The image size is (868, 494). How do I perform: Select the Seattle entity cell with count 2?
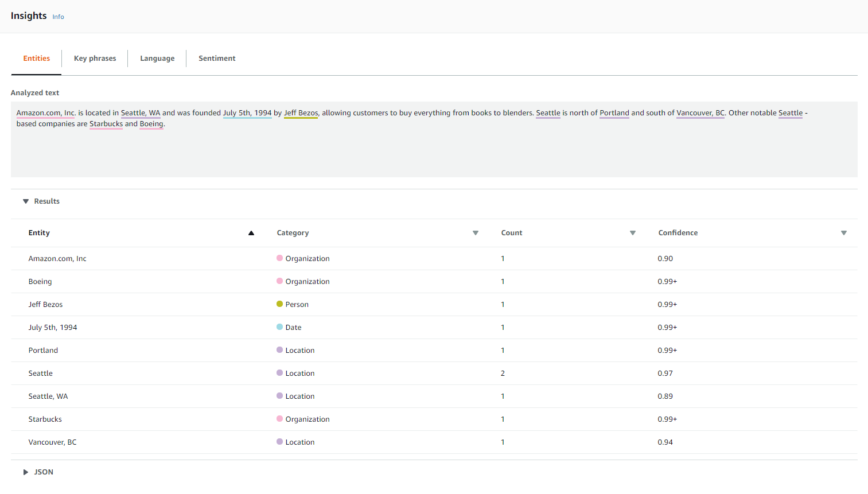(x=40, y=374)
